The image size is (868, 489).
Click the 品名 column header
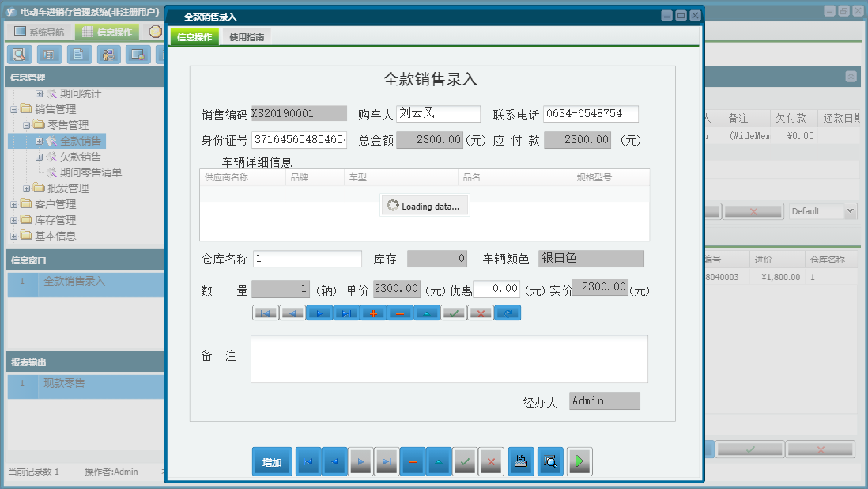[x=515, y=177]
